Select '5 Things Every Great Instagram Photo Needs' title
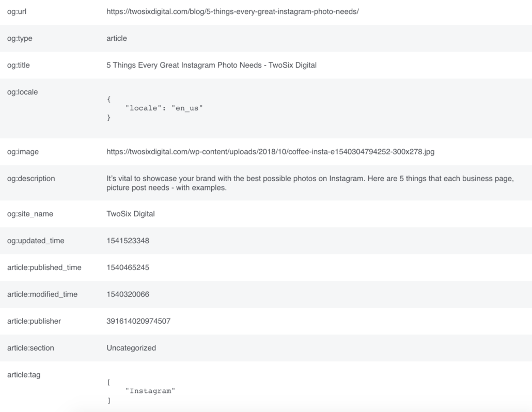 point(211,65)
